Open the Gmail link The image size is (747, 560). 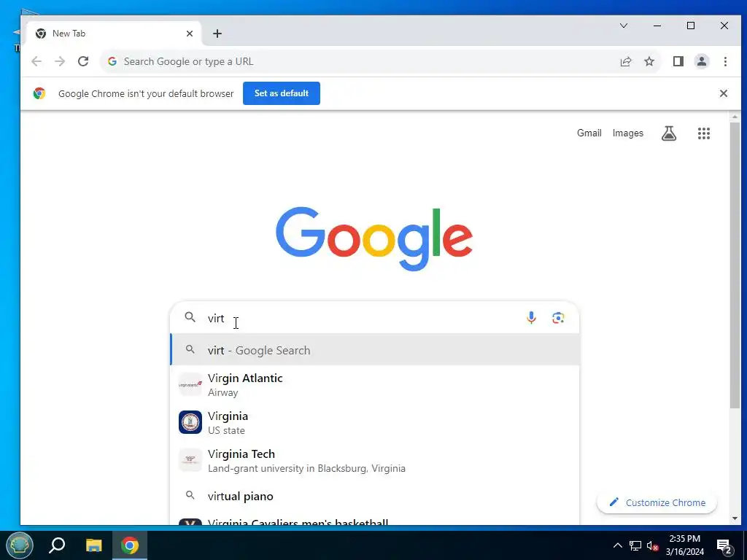click(589, 133)
